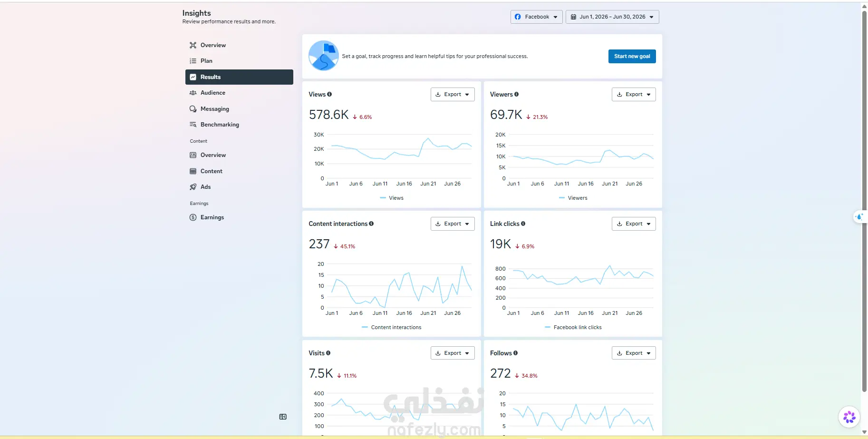868x439 pixels.
Task: Click the Insights page heading
Action: [196, 13]
